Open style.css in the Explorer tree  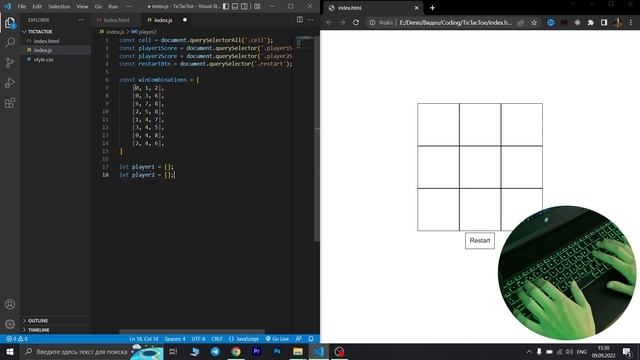click(x=43, y=60)
